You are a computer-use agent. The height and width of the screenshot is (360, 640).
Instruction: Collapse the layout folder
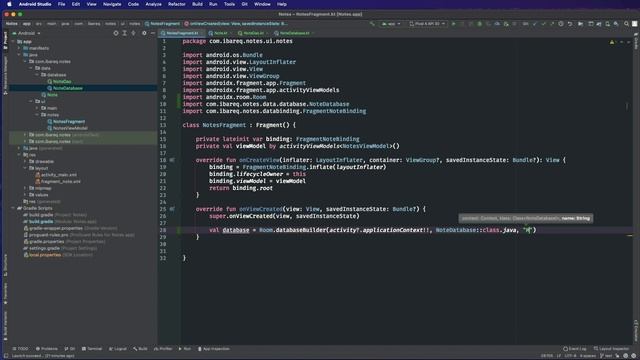25,168
